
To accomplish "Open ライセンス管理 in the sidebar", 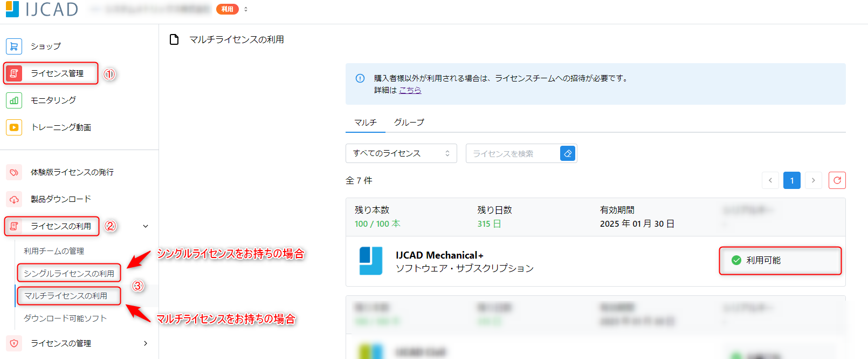I will pyautogui.click(x=57, y=73).
